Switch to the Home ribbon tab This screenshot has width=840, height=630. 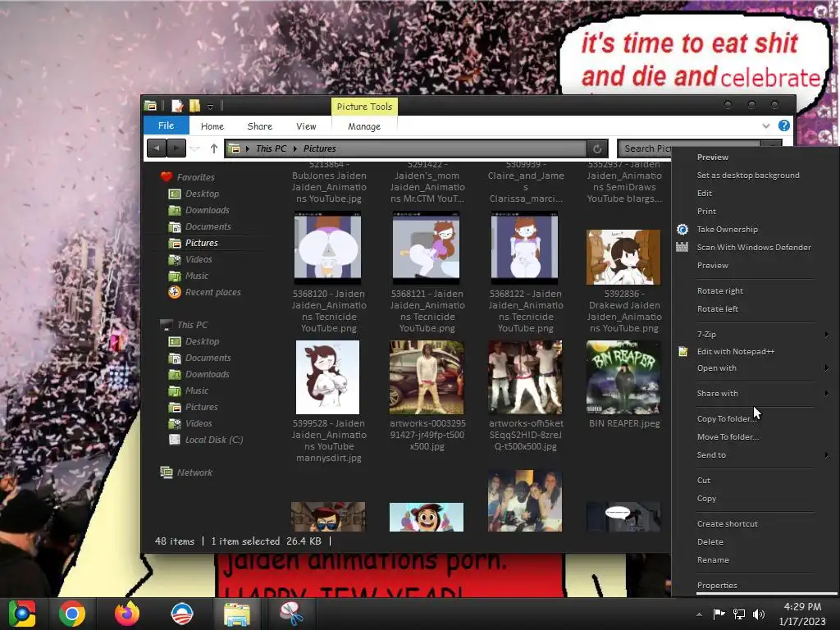pos(212,126)
